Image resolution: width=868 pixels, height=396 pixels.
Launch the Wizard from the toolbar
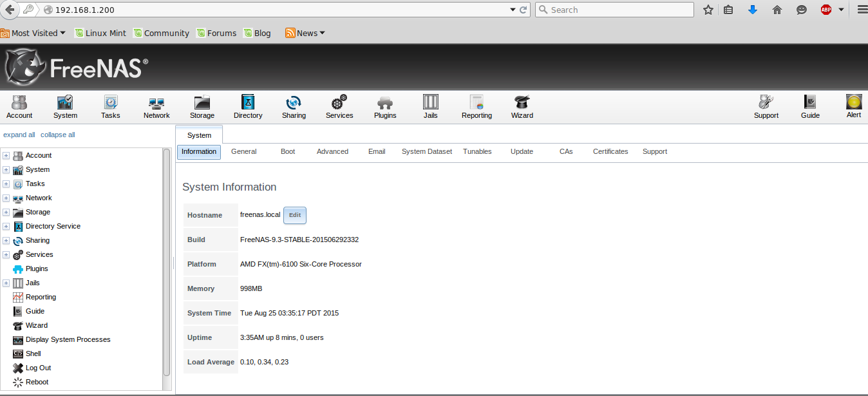[522, 107]
